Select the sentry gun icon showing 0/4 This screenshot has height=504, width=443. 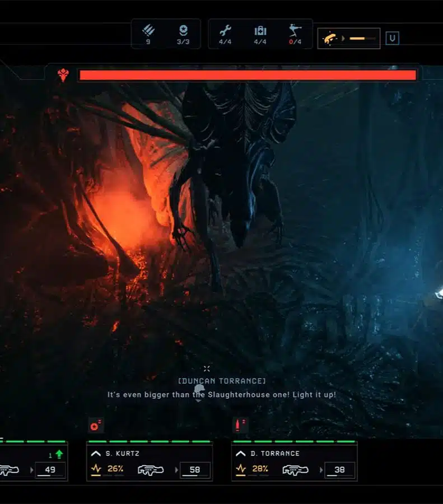pos(295,30)
